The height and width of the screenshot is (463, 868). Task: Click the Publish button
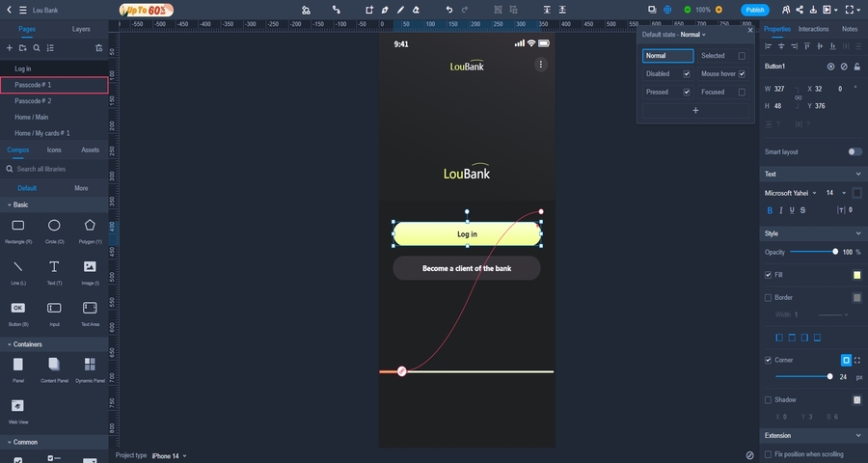(755, 10)
